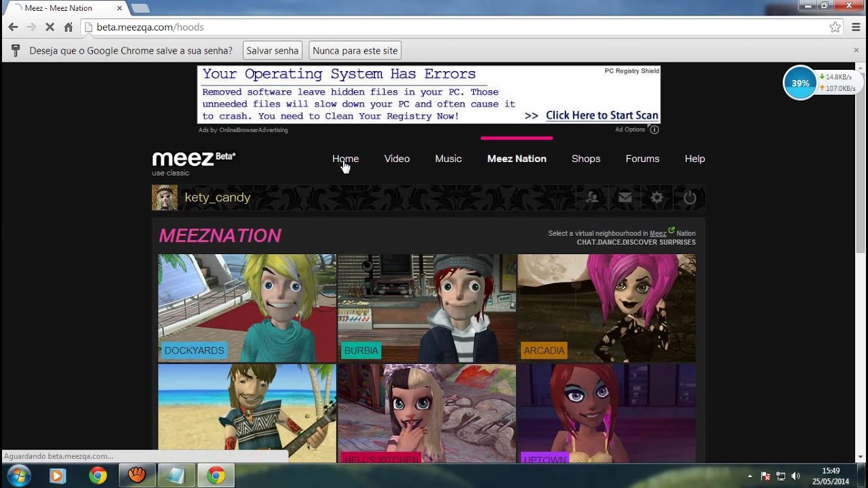
Task: Select the Dockyards neighbourhood thumbnail
Action: point(247,308)
